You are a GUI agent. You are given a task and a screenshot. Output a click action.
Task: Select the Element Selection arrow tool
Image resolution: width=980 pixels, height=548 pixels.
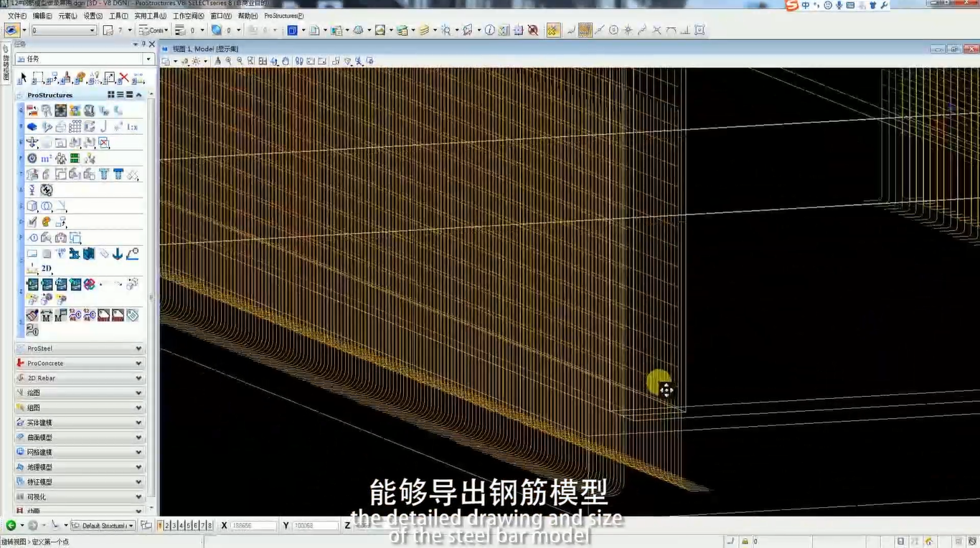pos(23,77)
